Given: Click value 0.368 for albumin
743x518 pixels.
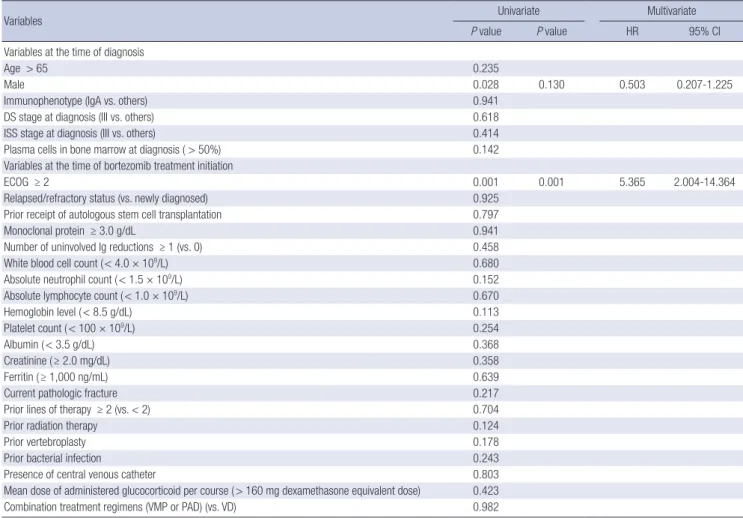Looking at the screenshot, I should coord(486,345).
